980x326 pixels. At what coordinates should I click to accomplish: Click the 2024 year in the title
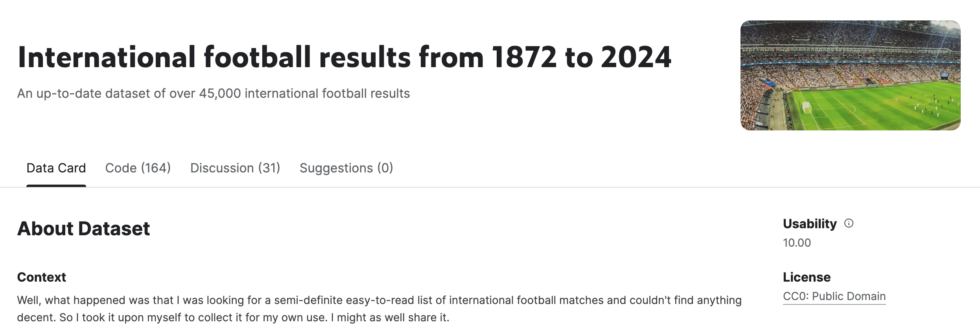click(x=636, y=57)
